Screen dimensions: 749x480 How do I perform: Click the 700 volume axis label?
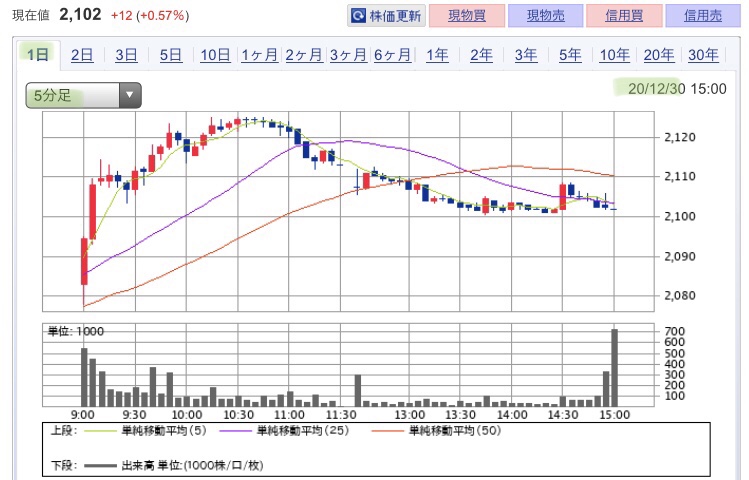coord(674,331)
